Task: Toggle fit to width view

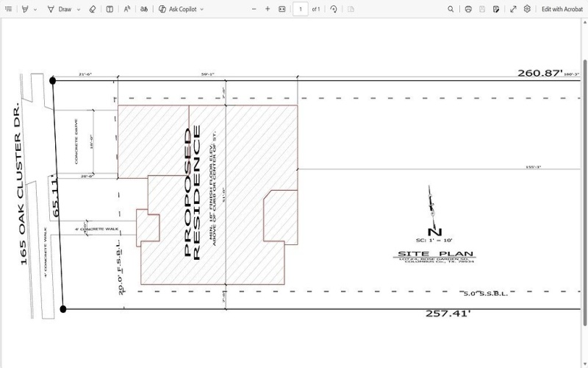Action: [x=282, y=9]
